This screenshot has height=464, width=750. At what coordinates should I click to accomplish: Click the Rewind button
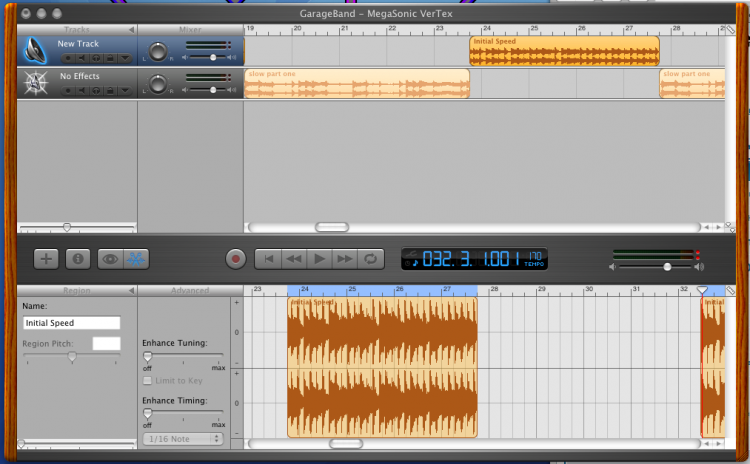294,259
